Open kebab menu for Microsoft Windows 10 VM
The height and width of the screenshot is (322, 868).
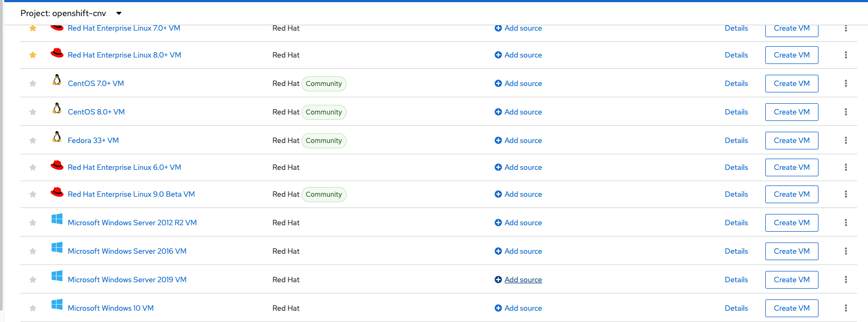pos(846,308)
